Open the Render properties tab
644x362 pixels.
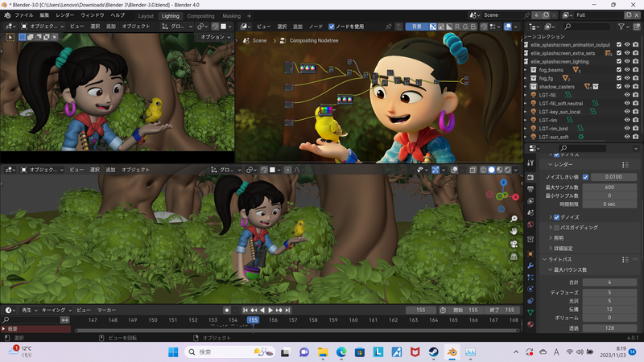530,177
